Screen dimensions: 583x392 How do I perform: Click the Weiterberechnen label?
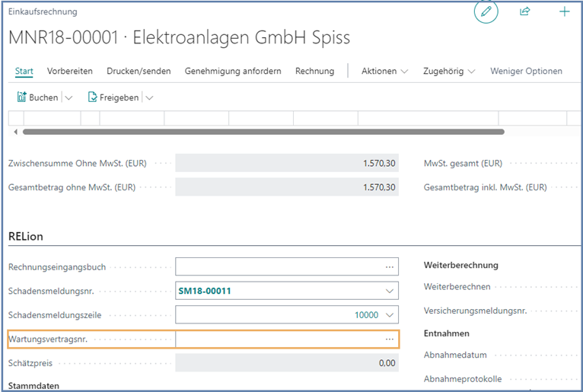pyautogui.click(x=457, y=287)
